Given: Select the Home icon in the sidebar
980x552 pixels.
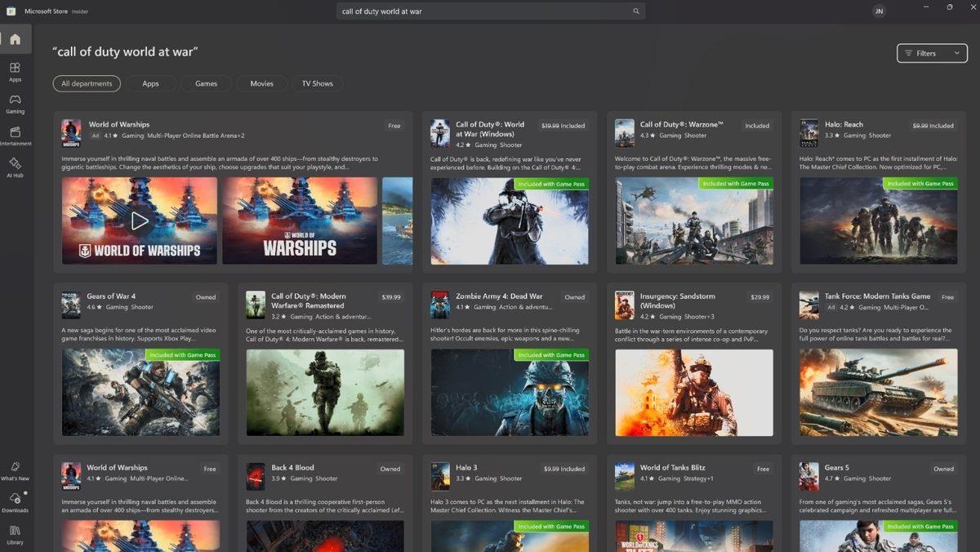Looking at the screenshot, I should (x=15, y=38).
